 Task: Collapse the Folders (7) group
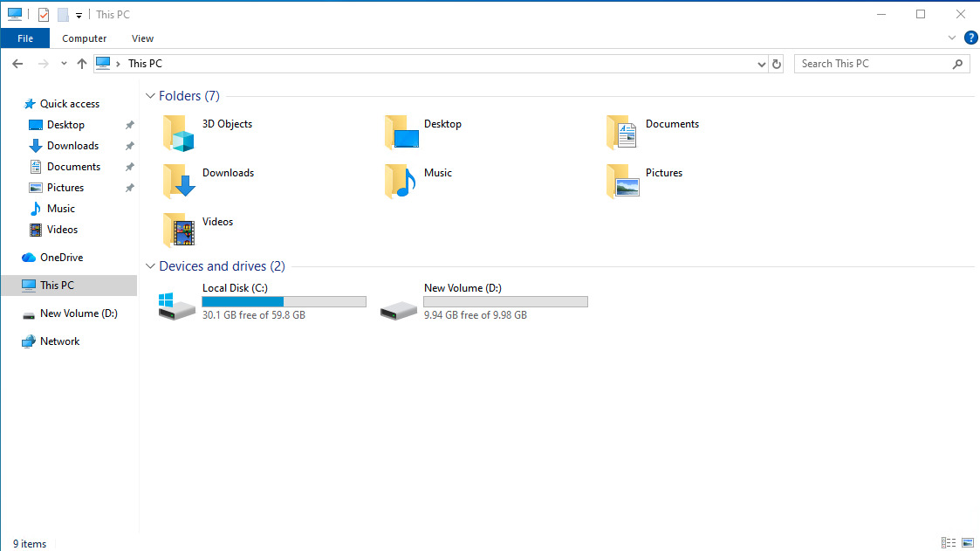click(x=150, y=96)
